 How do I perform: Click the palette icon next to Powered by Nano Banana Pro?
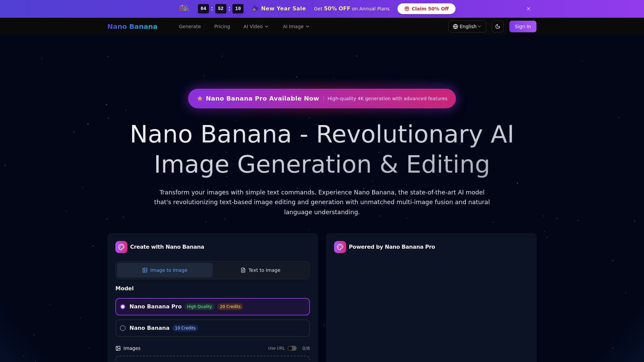click(x=340, y=247)
